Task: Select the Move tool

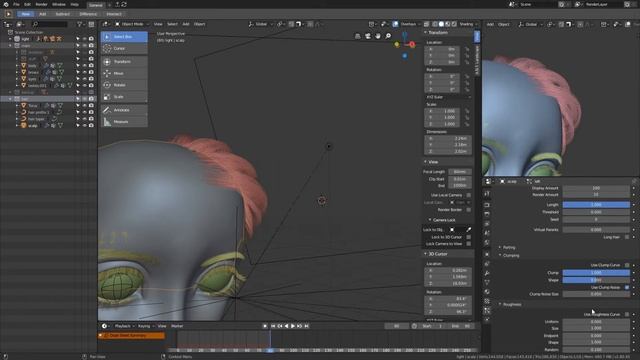Action: (x=124, y=73)
